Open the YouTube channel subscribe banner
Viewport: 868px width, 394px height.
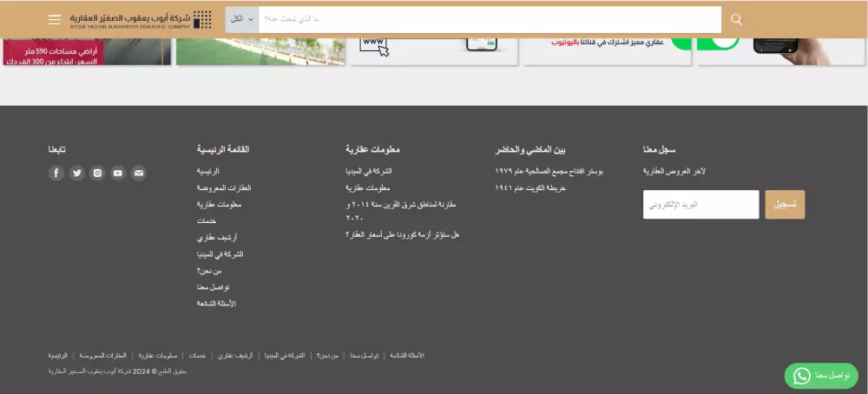pyautogui.click(x=608, y=51)
